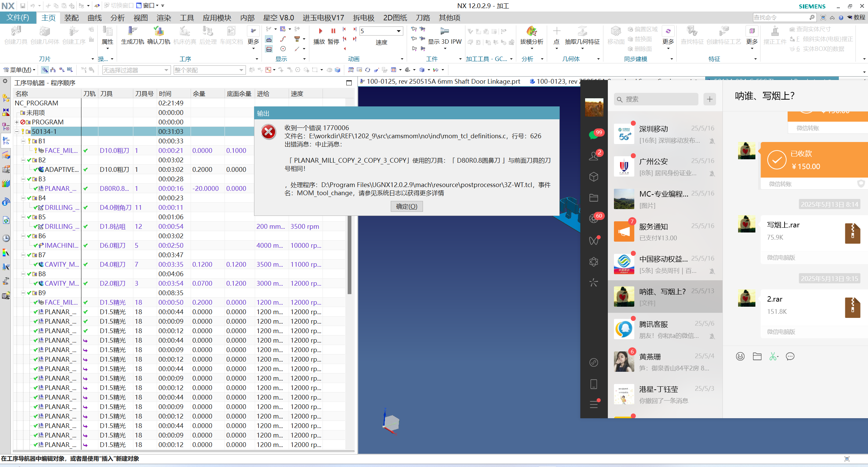Switch to the Analysis (分析) ribbon tab
Image resolution: width=868 pixels, height=467 pixels.
click(117, 18)
